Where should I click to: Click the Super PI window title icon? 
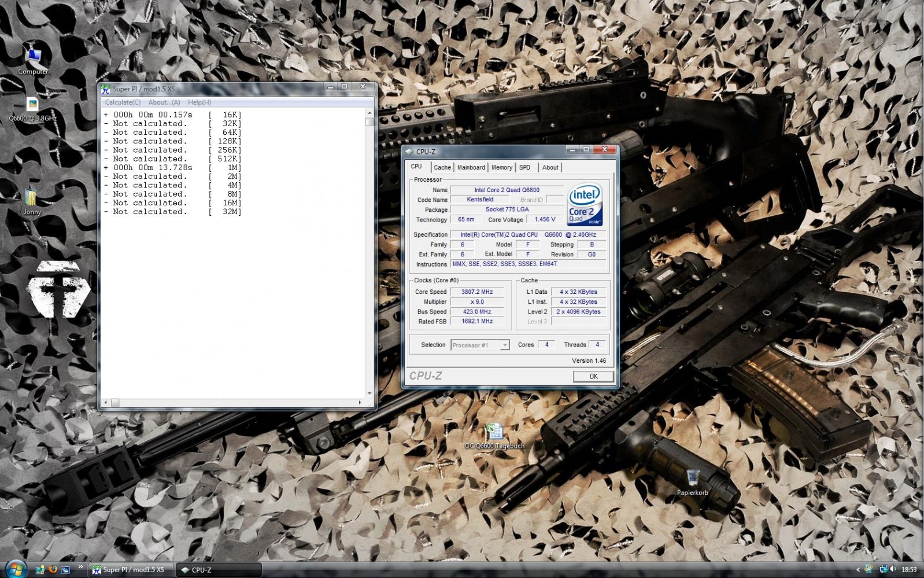point(105,89)
